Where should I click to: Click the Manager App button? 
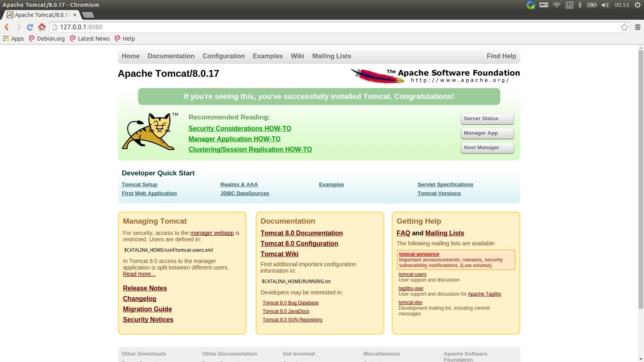pos(487,133)
